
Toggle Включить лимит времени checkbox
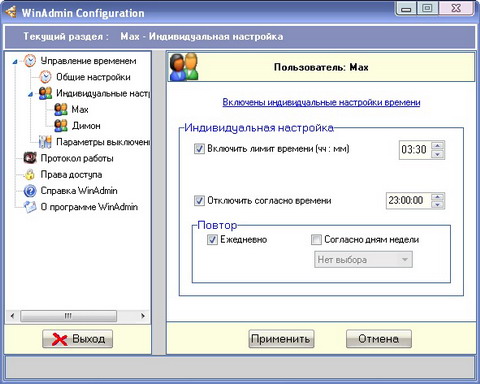pos(199,149)
